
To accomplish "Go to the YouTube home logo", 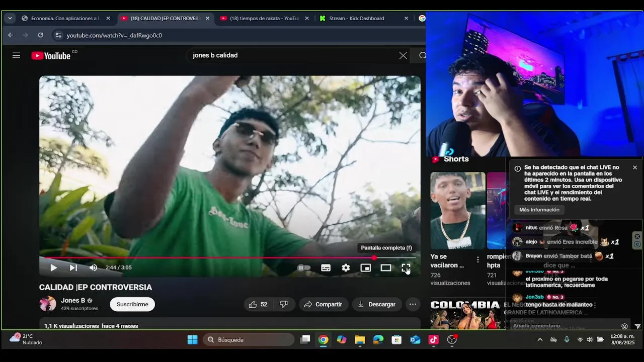I will coord(51,56).
